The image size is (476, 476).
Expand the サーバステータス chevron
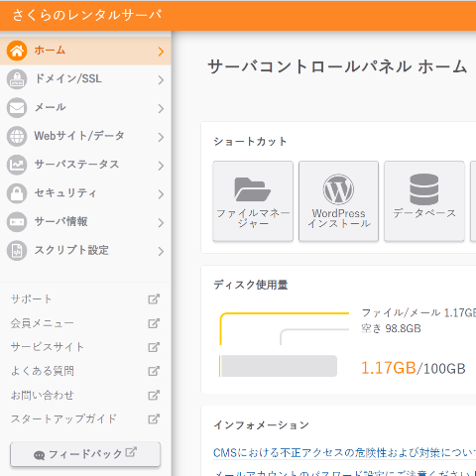pyautogui.click(x=161, y=166)
